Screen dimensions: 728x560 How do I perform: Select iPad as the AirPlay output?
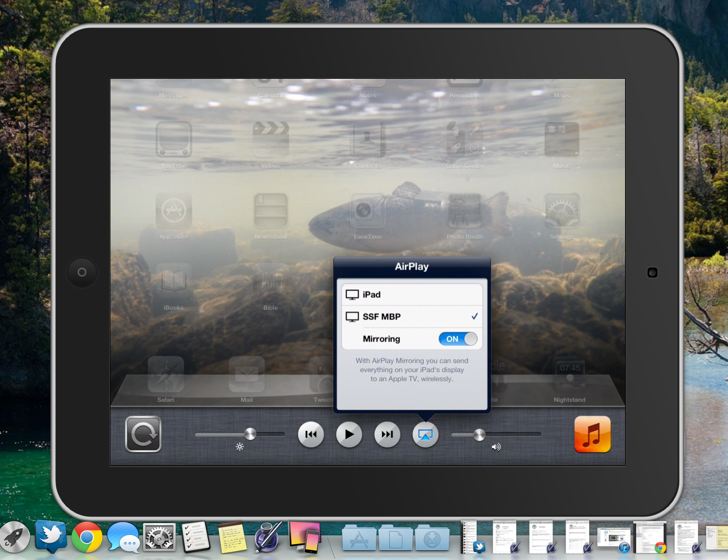point(412,295)
